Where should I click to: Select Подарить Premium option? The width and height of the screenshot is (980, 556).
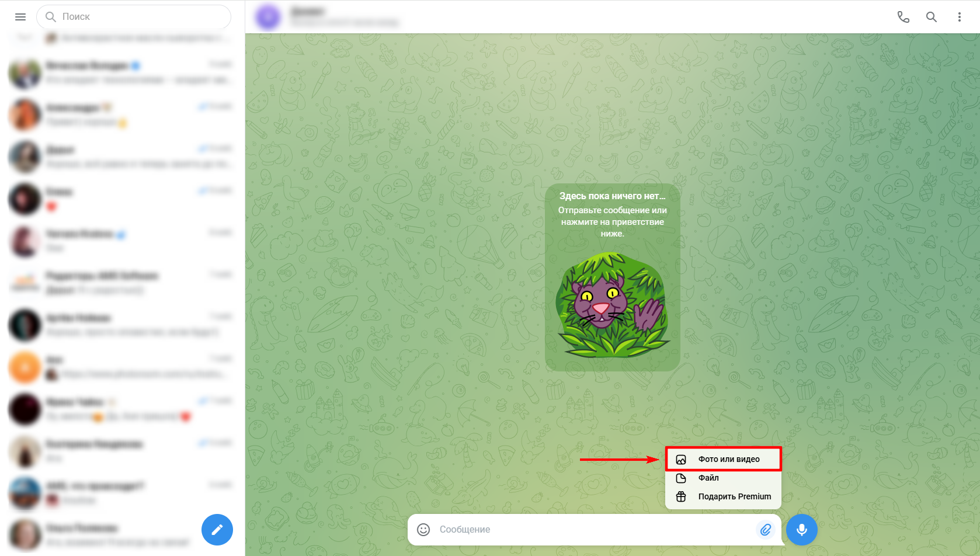tap(734, 496)
